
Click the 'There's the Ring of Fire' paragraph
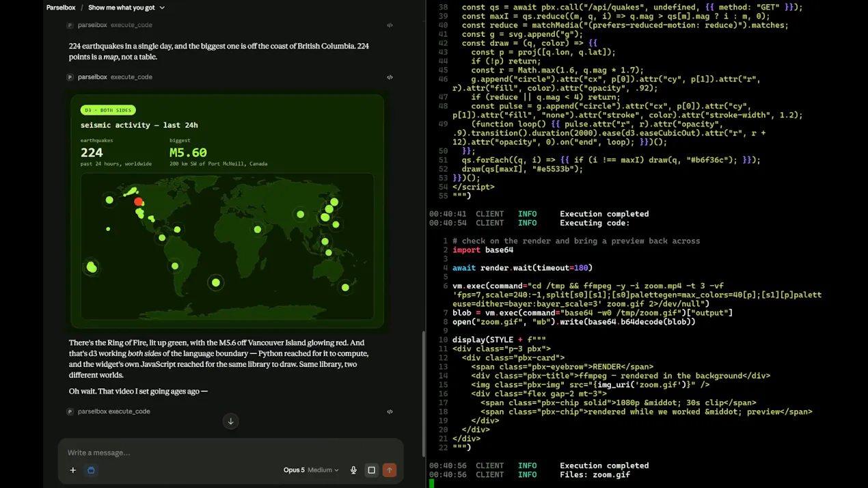tap(219, 359)
